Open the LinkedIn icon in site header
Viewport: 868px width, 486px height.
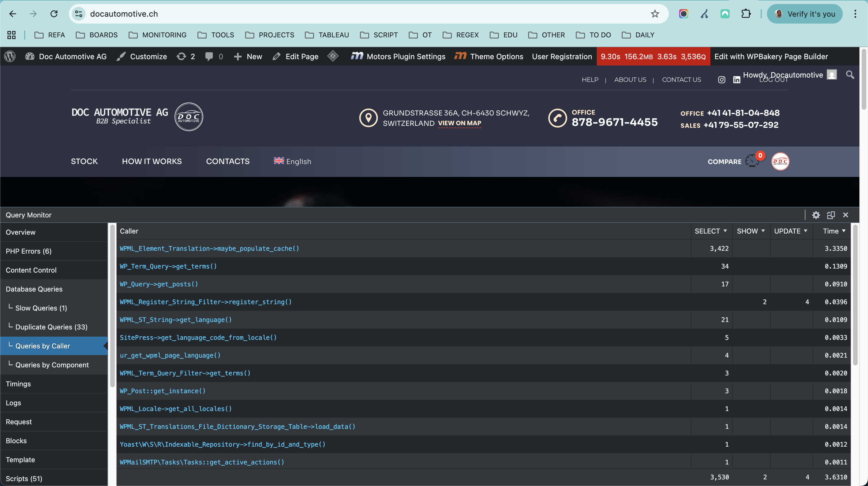tap(737, 80)
